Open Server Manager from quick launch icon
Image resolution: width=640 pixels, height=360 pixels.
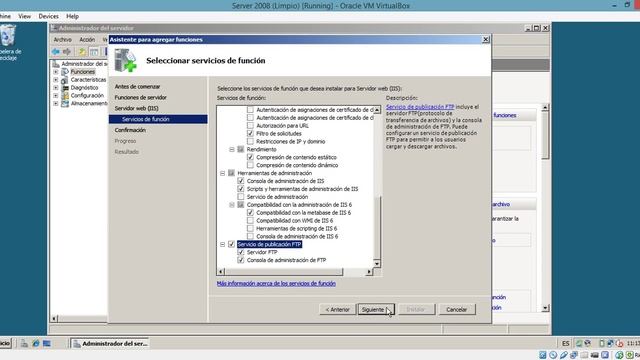pos(24,344)
